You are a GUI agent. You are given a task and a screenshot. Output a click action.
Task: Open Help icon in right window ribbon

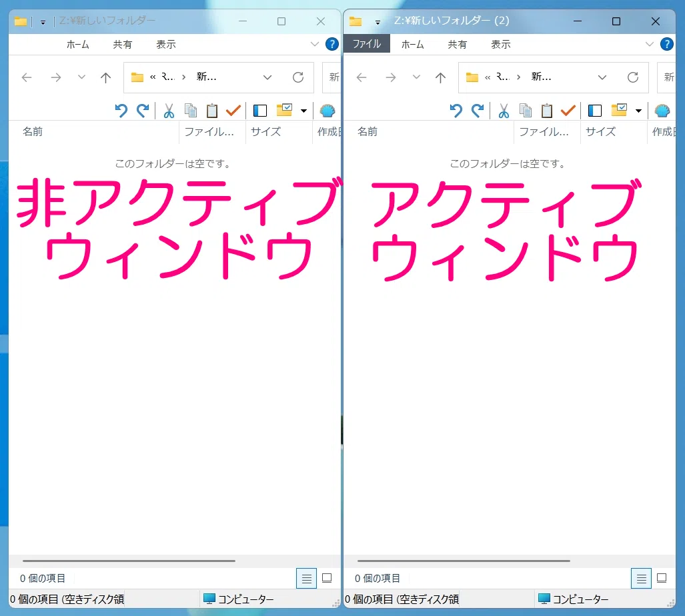click(x=666, y=44)
